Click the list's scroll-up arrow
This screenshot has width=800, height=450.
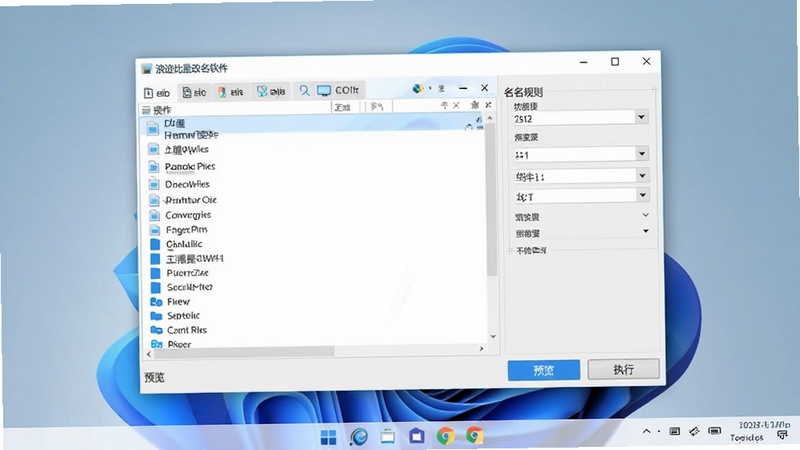490,118
